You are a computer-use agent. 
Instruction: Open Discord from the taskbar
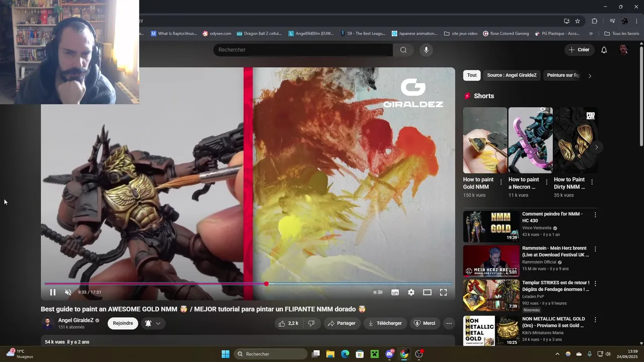point(389,354)
